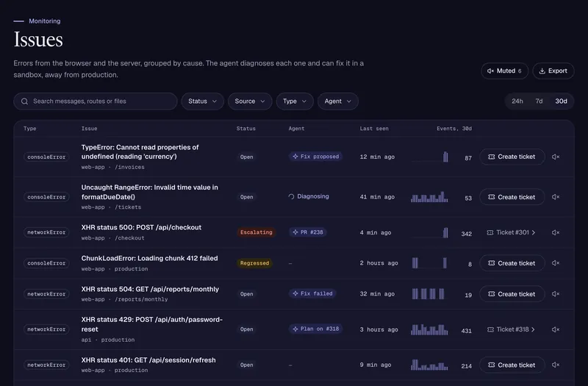Click the Diagnosing agent status

click(x=309, y=196)
